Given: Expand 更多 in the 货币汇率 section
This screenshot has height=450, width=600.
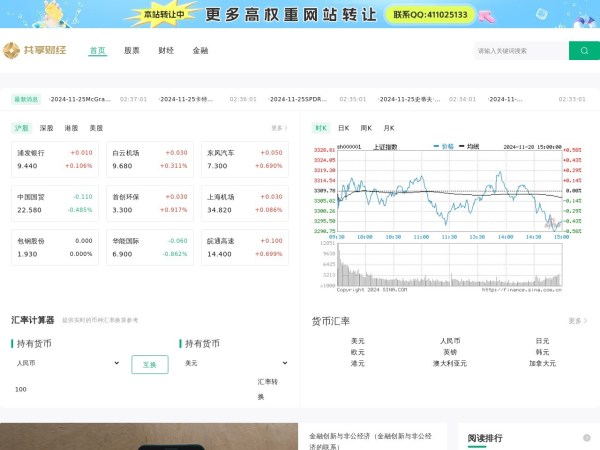Looking at the screenshot, I should (x=576, y=321).
